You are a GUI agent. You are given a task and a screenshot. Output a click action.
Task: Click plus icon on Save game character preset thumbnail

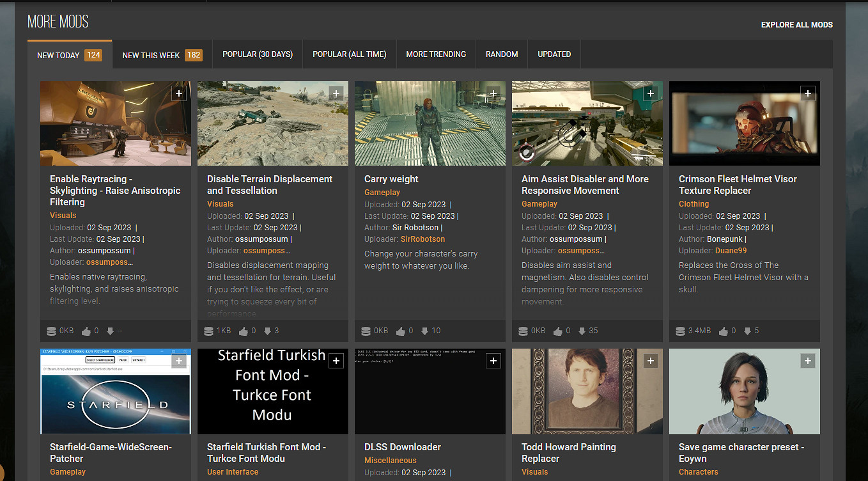(808, 361)
